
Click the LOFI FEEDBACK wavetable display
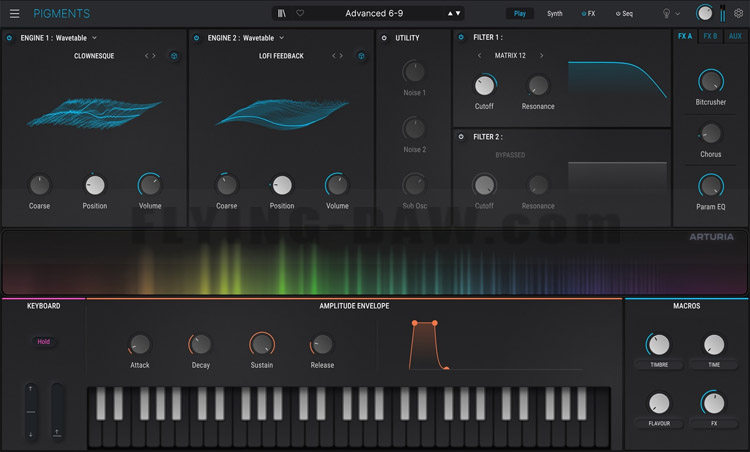(282, 114)
